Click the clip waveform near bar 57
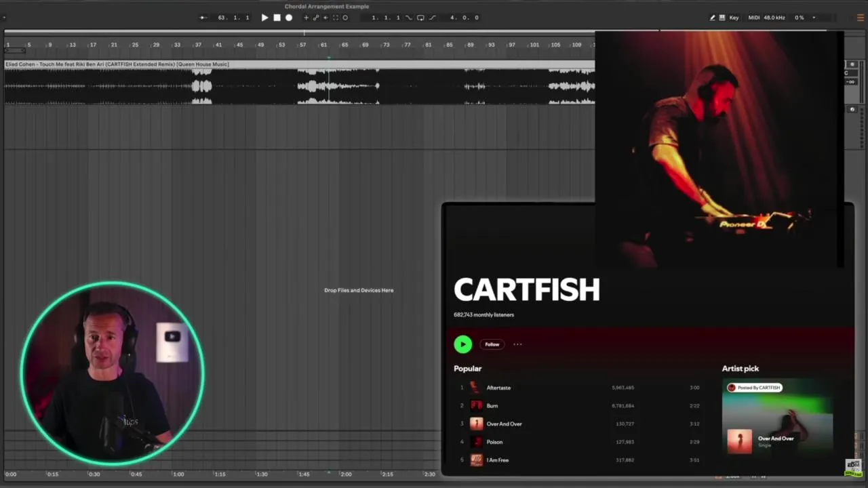The height and width of the screenshot is (488, 868). pos(302,86)
